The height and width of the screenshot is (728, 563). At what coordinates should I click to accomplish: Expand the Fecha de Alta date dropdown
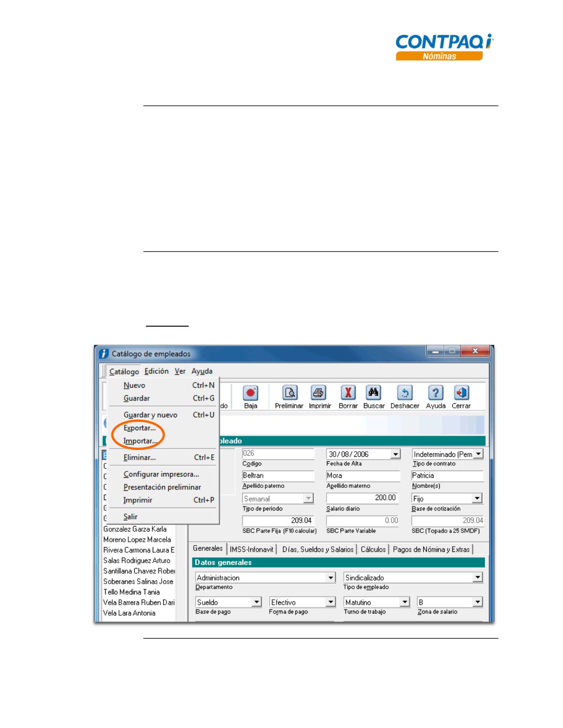(395, 455)
